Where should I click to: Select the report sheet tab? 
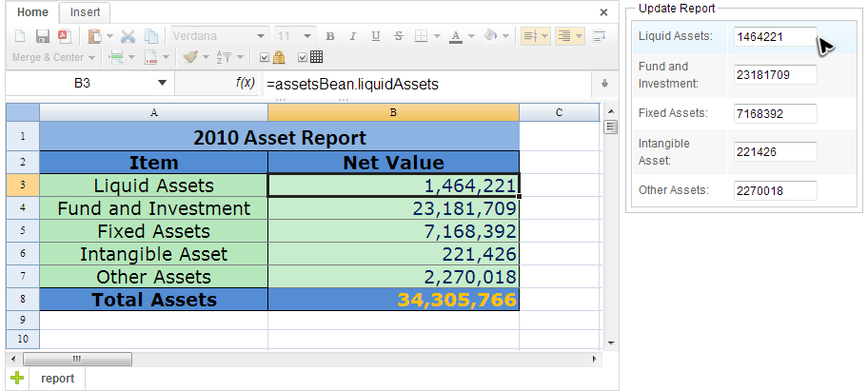(57, 378)
